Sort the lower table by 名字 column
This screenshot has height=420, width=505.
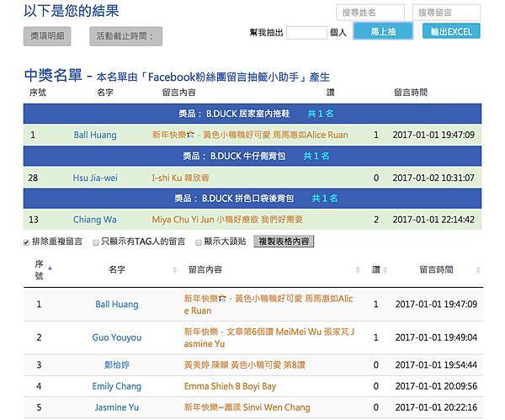(x=117, y=269)
